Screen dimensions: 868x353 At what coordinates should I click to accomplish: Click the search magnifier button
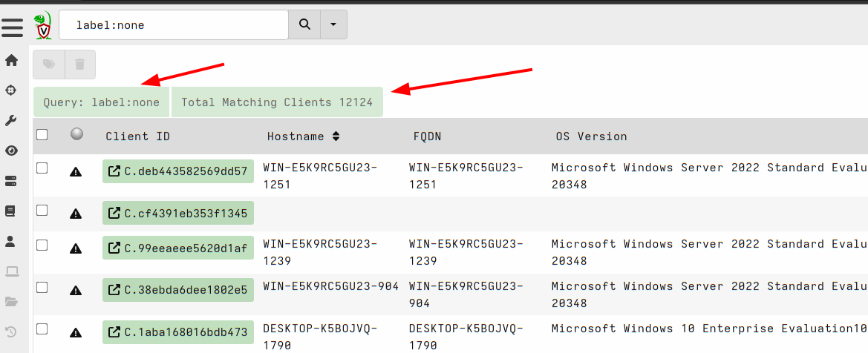pos(304,25)
